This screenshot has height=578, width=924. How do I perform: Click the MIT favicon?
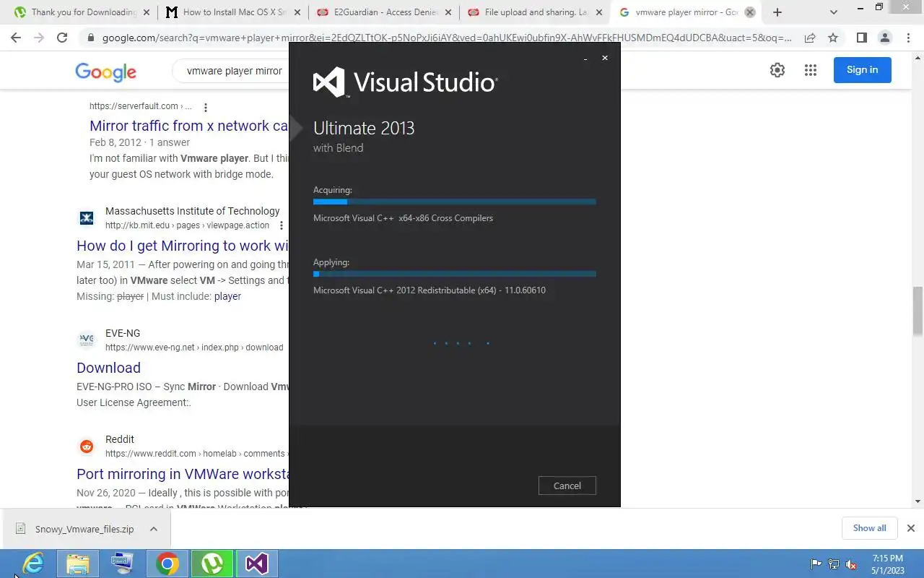[87, 217]
